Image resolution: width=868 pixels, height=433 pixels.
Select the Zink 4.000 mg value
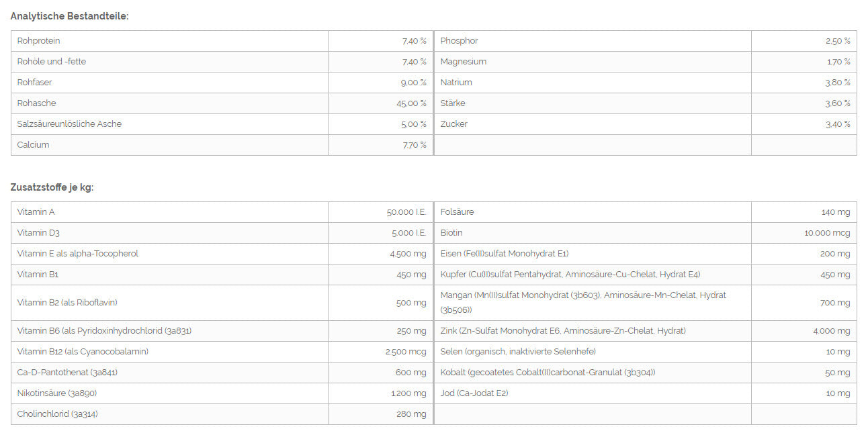tap(831, 331)
